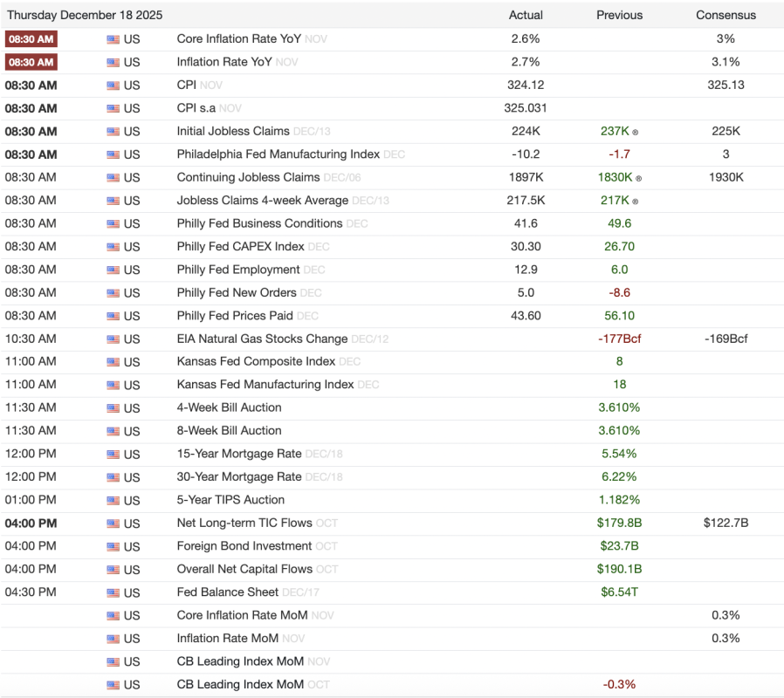Open the 30-Year Mortgage Rate event
The height and width of the screenshot is (698, 784).
[x=239, y=477]
